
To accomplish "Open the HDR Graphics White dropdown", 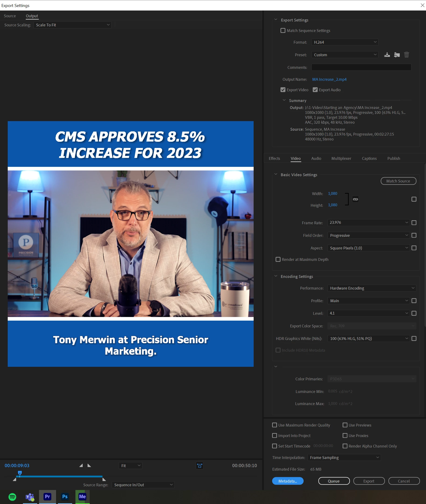I will (369, 339).
